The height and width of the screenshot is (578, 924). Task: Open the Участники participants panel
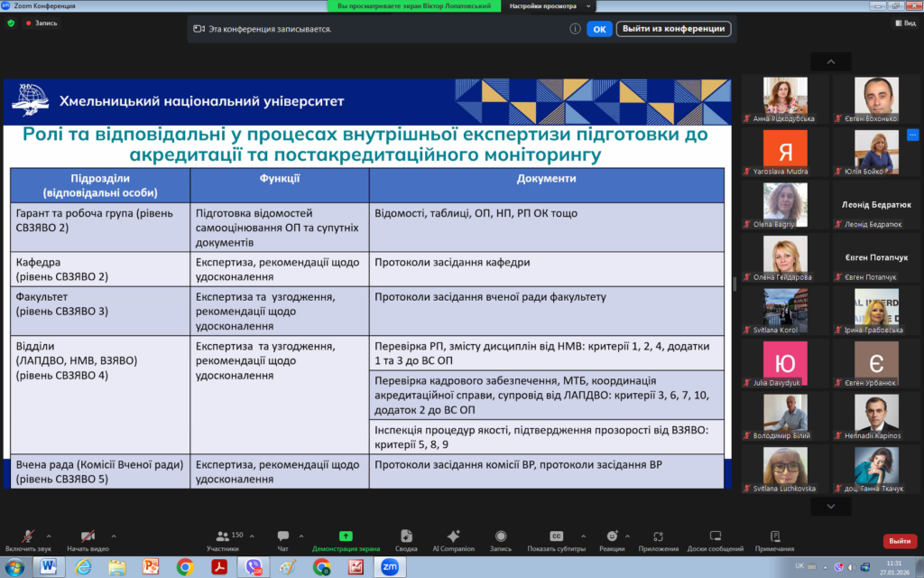click(222, 536)
